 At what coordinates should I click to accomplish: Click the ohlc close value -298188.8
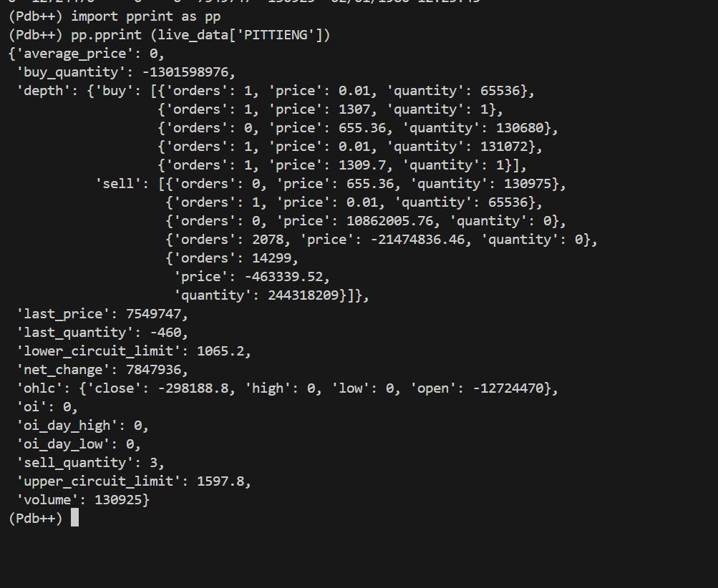(x=193, y=388)
